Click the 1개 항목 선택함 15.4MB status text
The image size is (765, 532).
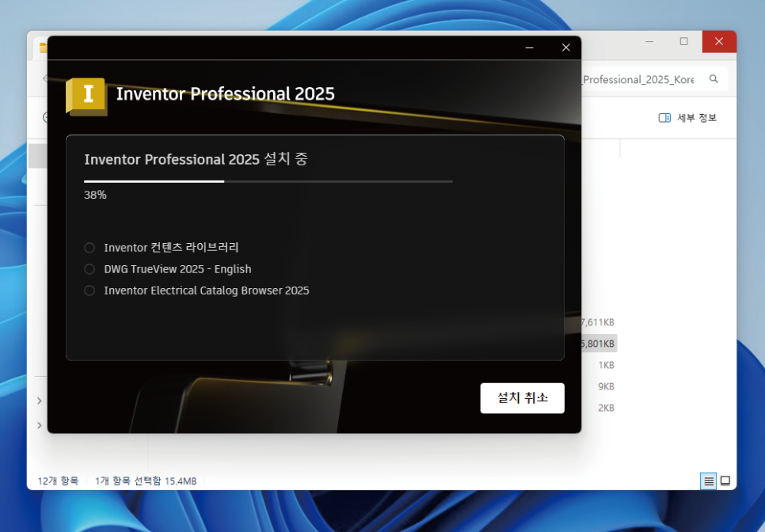click(146, 481)
